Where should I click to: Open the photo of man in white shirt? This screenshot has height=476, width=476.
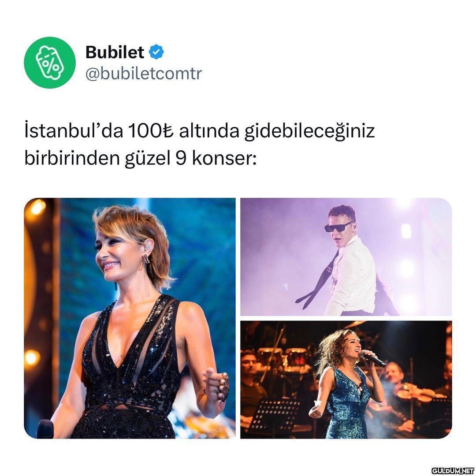346,257
